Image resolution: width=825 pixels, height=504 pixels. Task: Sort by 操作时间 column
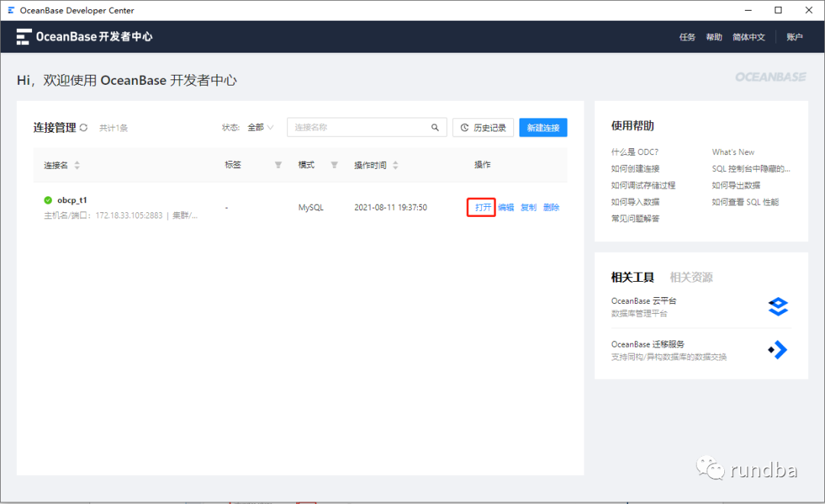click(396, 165)
